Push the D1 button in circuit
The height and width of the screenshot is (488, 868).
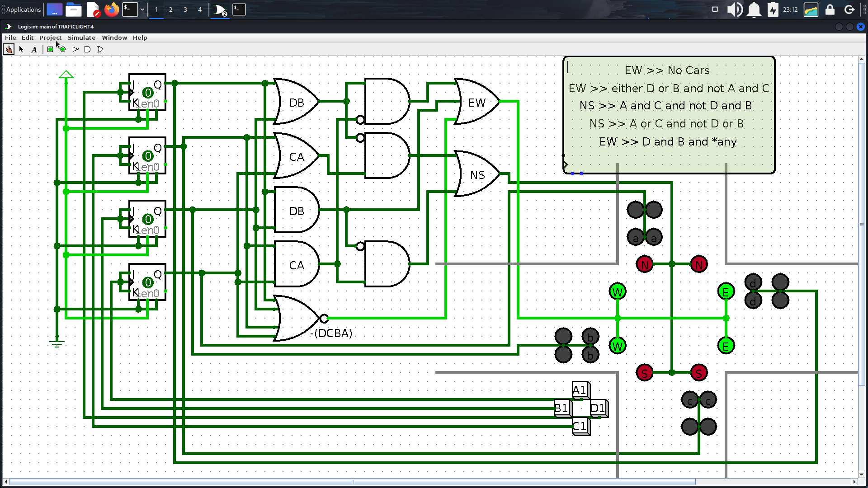click(x=599, y=408)
